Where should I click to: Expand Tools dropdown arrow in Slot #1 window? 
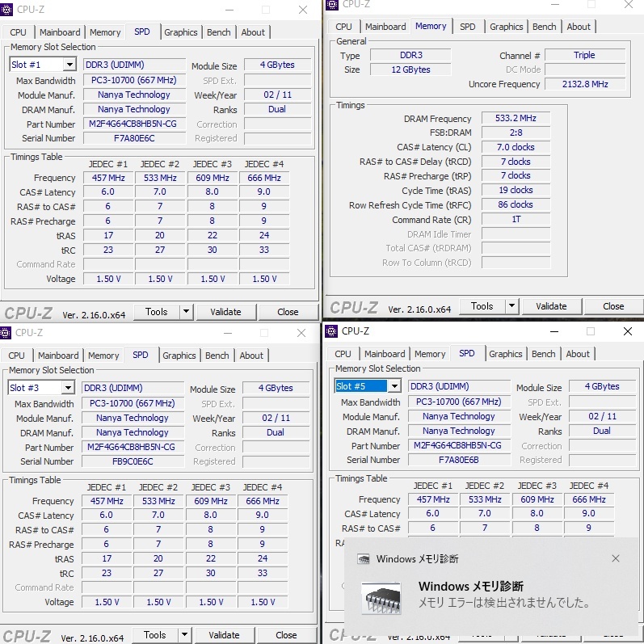coord(186,312)
